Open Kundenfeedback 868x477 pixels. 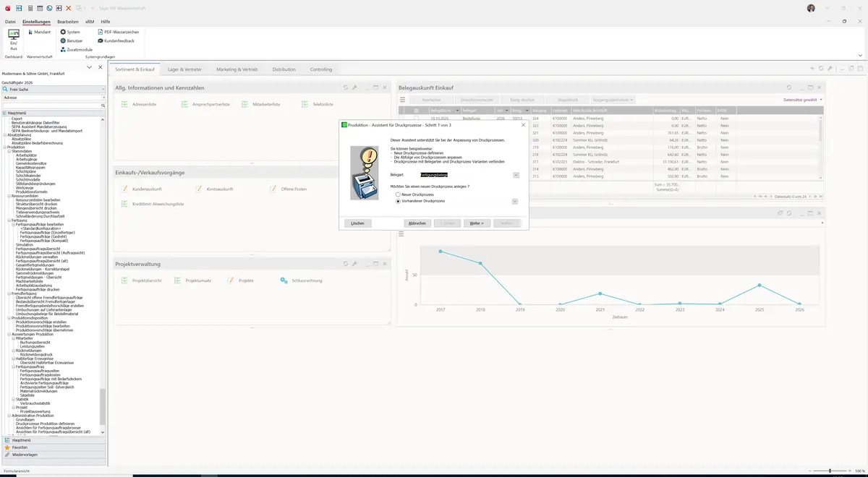(116, 40)
